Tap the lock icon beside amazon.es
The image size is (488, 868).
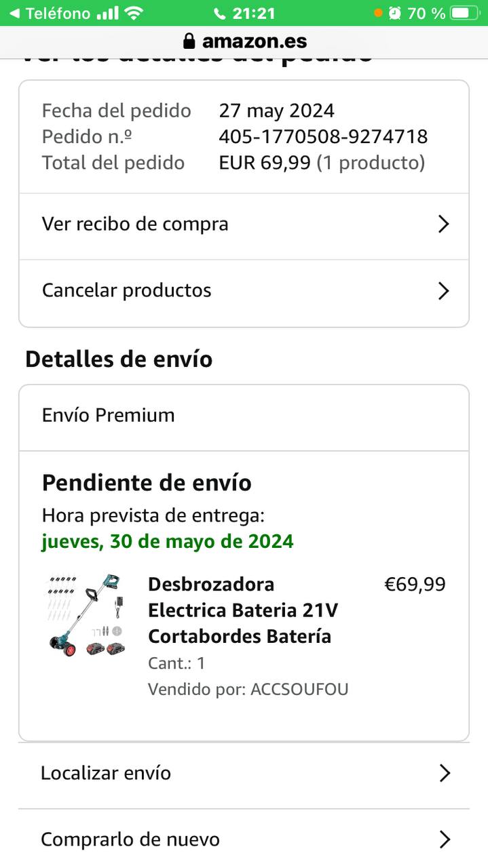coord(189,41)
